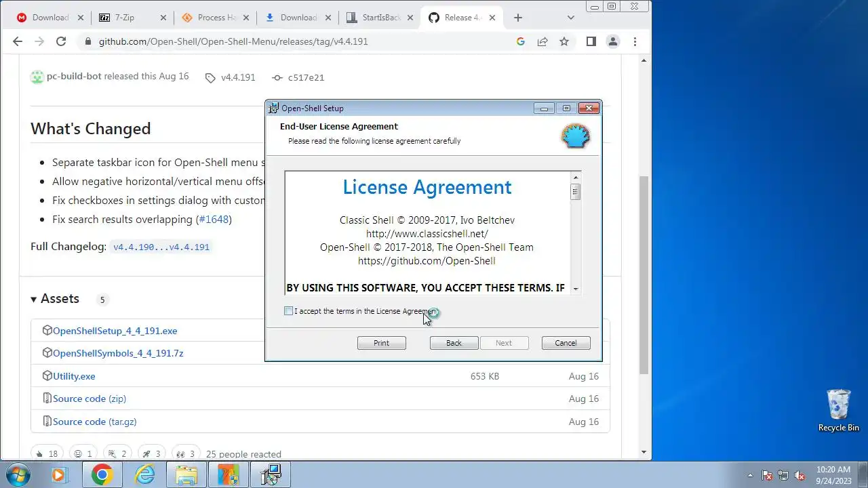This screenshot has width=868, height=488.
Task: Open Windows Media Player from taskbar
Action: (x=60, y=474)
